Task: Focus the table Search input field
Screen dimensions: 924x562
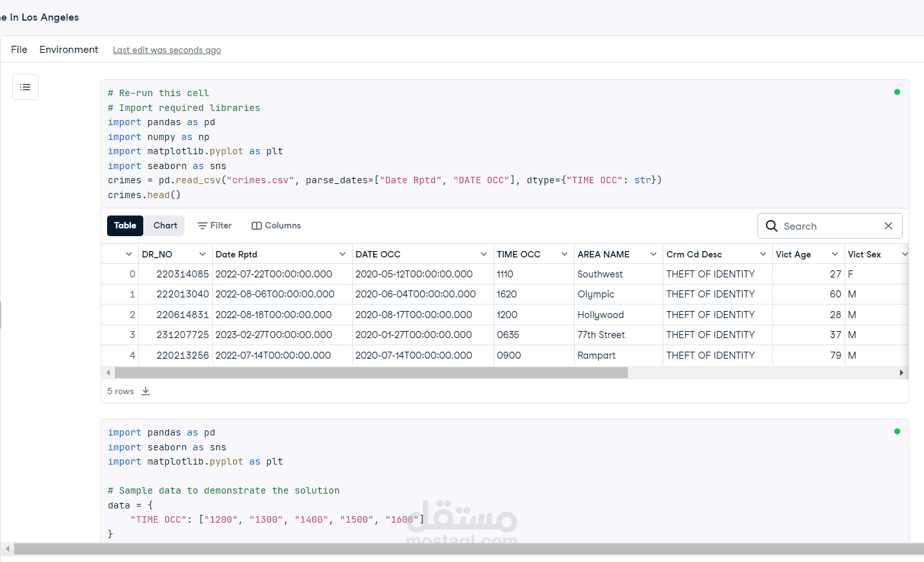Action: (829, 226)
